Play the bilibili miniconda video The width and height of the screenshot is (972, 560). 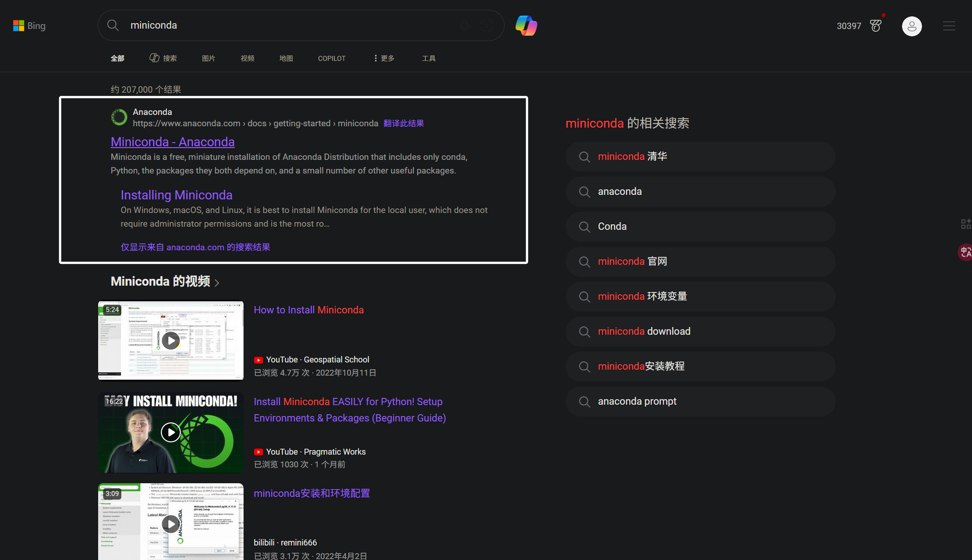(170, 524)
